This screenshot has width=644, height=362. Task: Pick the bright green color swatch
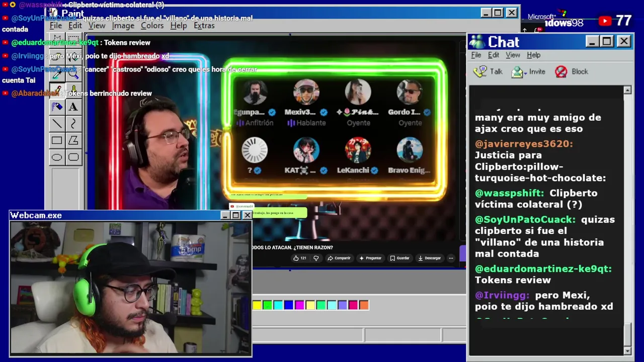click(x=267, y=305)
